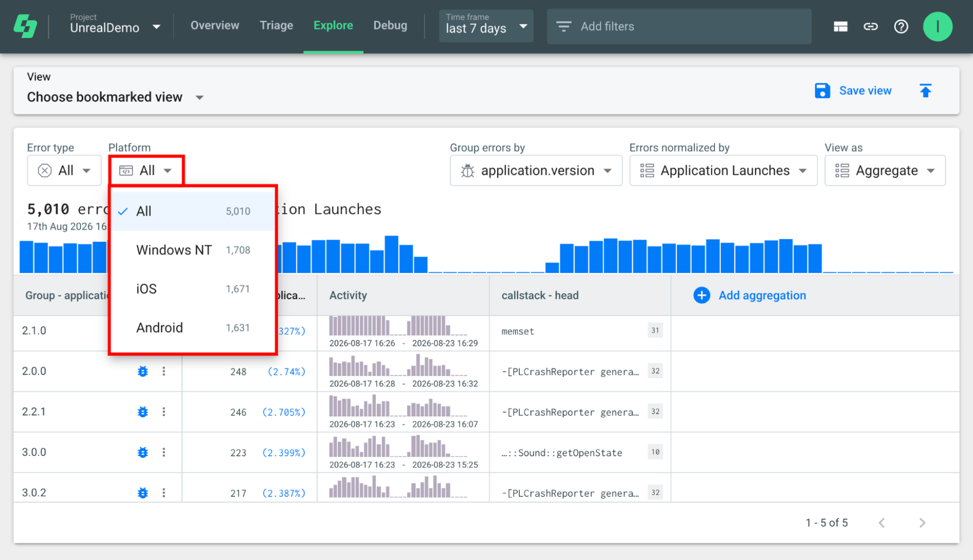The width and height of the screenshot is (973, 560).
Task: Toggle the layout panel icon
Action: pyautogui.click(x=840, y=26)
